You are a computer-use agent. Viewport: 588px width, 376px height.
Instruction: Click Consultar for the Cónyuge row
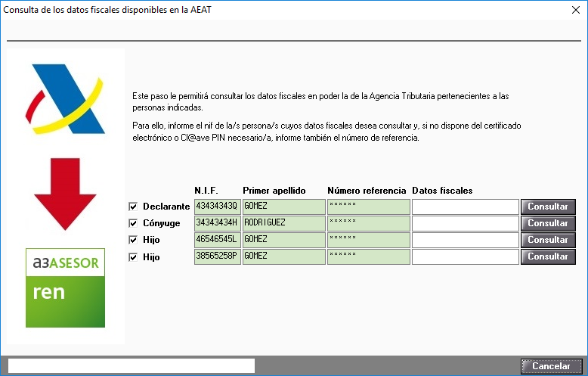click(548, 223)
